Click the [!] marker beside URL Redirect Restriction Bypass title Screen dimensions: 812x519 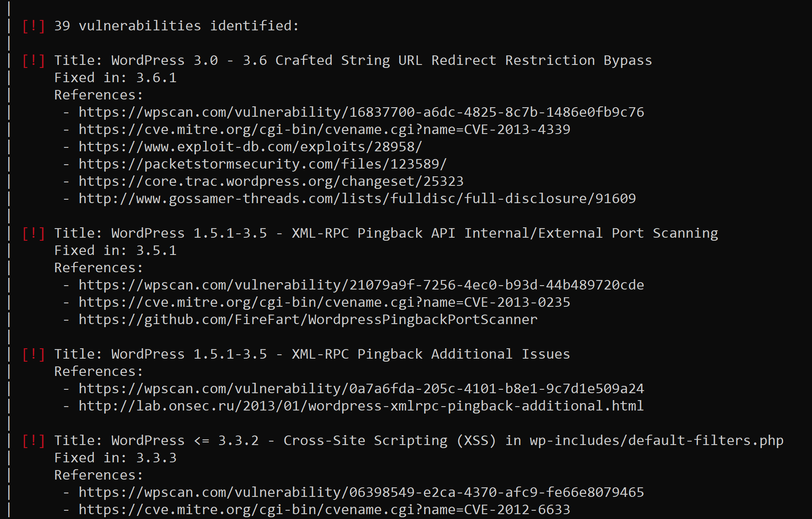(x=34, y=60)
